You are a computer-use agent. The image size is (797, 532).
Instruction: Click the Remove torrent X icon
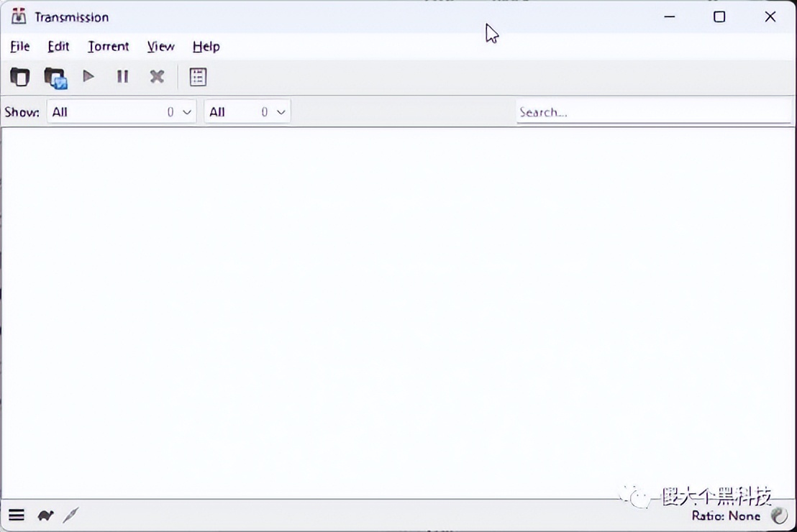click(x=157, y=76)
